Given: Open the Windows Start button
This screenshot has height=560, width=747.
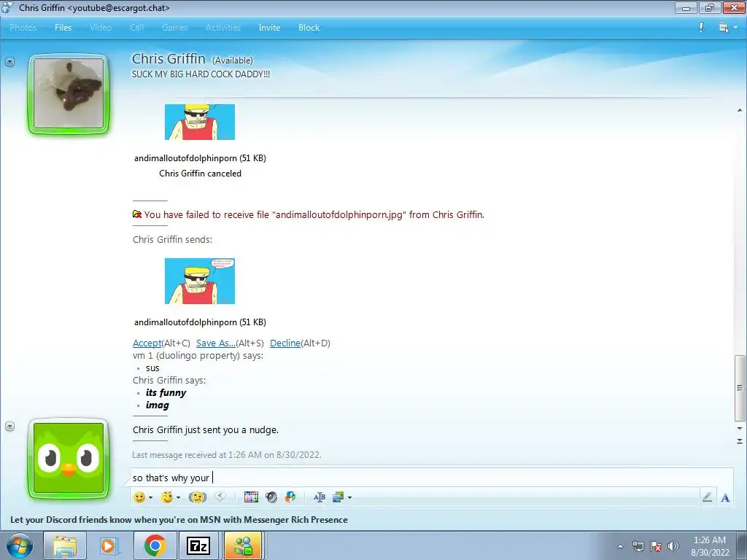Looking at the screenshot, I should pyautogui.click(x=20, y=545).
